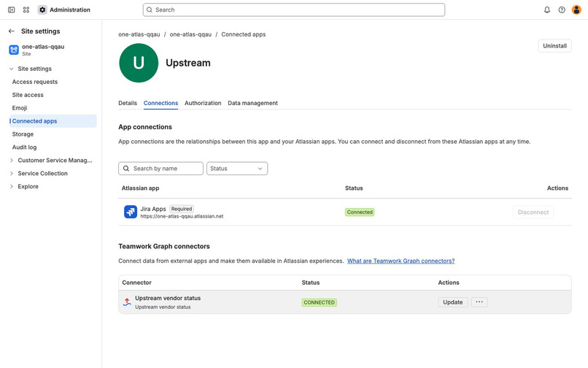Open Audit log in sidebar

tap(24, 147)
